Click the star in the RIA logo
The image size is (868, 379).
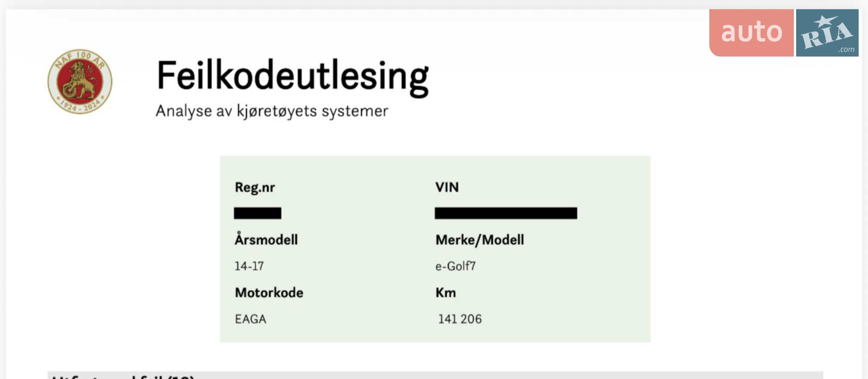point(825,21)
